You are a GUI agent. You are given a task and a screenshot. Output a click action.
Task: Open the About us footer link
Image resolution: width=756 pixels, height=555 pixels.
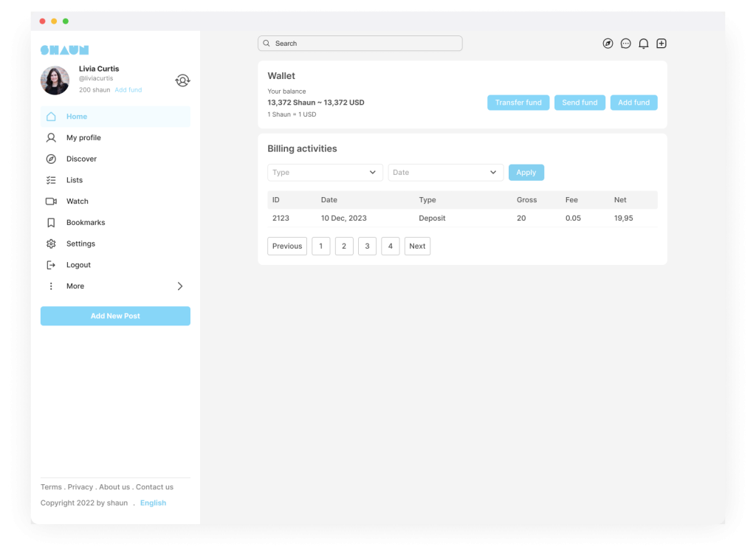pos(114,487)
